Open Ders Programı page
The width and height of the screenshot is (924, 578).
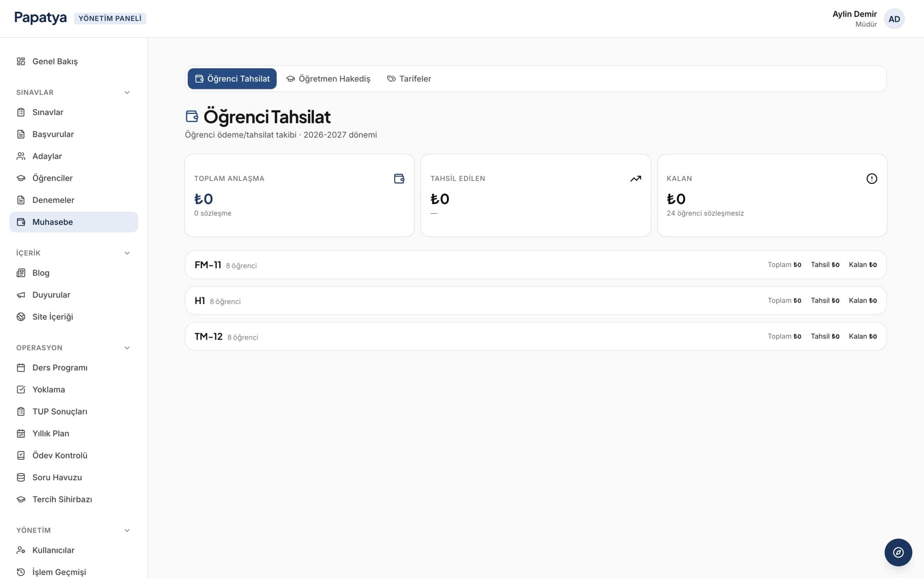pos(73,367)
